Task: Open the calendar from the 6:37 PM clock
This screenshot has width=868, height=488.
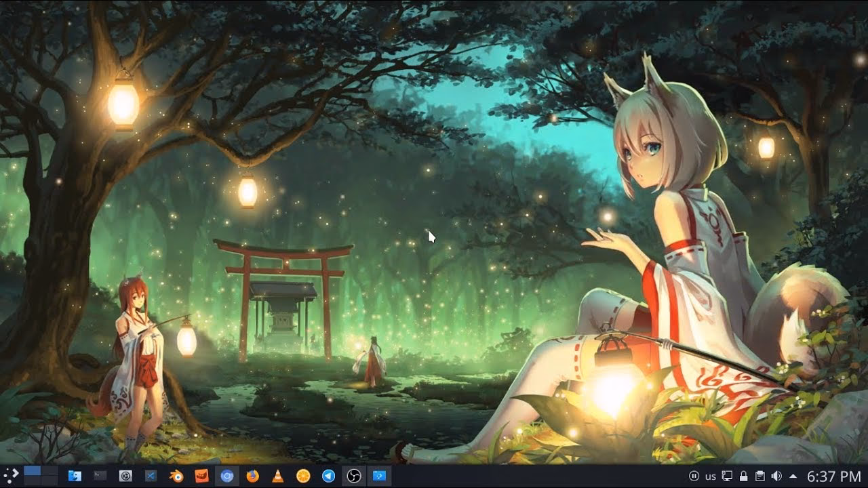Action: point(834,476)
